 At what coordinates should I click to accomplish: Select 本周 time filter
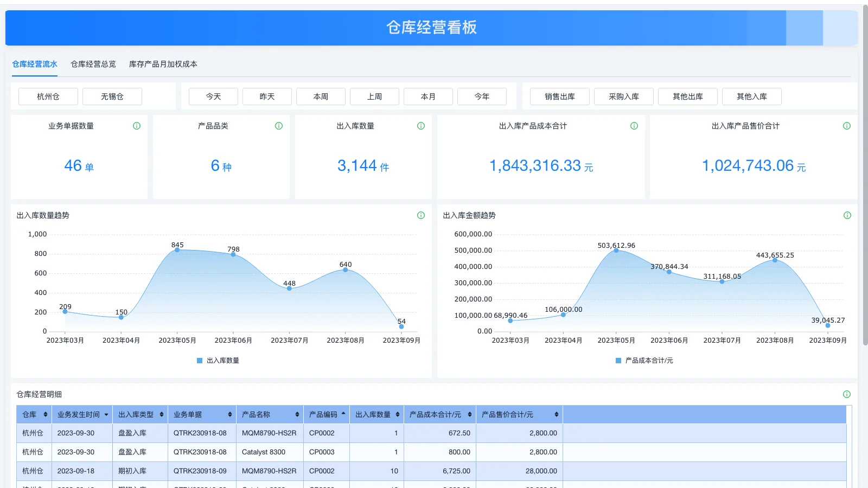click(x=321, y=97)
